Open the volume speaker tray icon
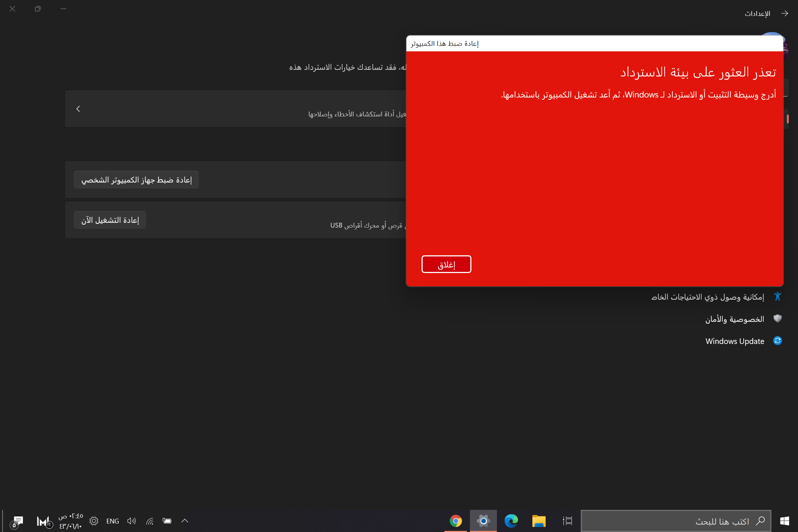 pyautogui.click(x=132, y=521)
